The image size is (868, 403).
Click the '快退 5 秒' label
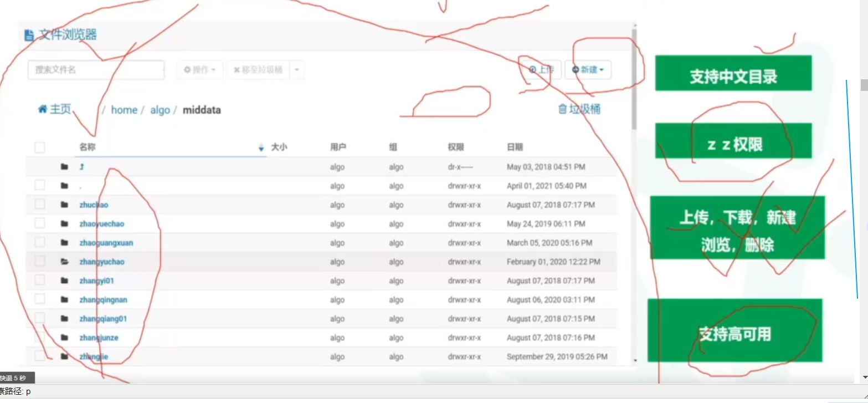coord(17,378)
